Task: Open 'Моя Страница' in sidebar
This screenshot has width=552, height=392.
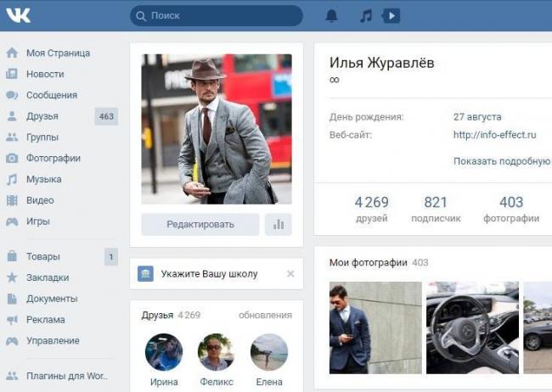Action: [x=57, y=53]
